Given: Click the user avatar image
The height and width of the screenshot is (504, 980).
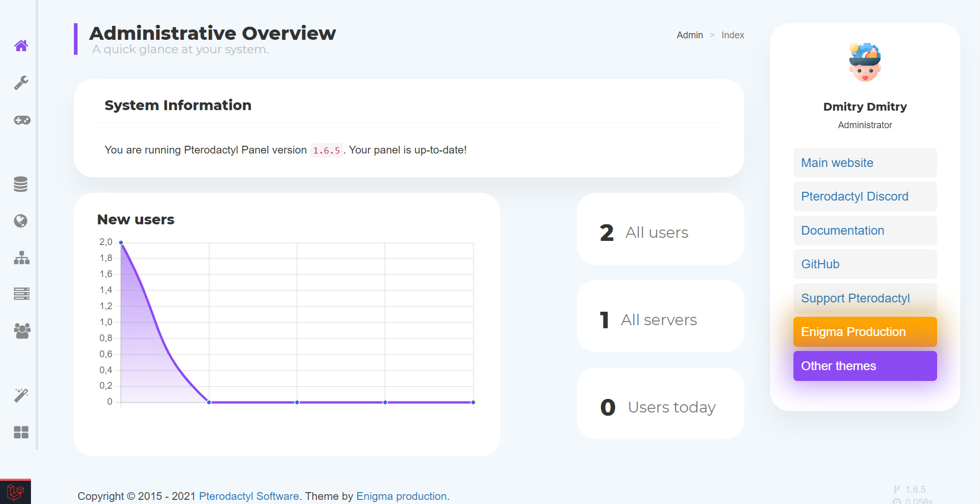Looking at the screenshot, I should point(865,63).
